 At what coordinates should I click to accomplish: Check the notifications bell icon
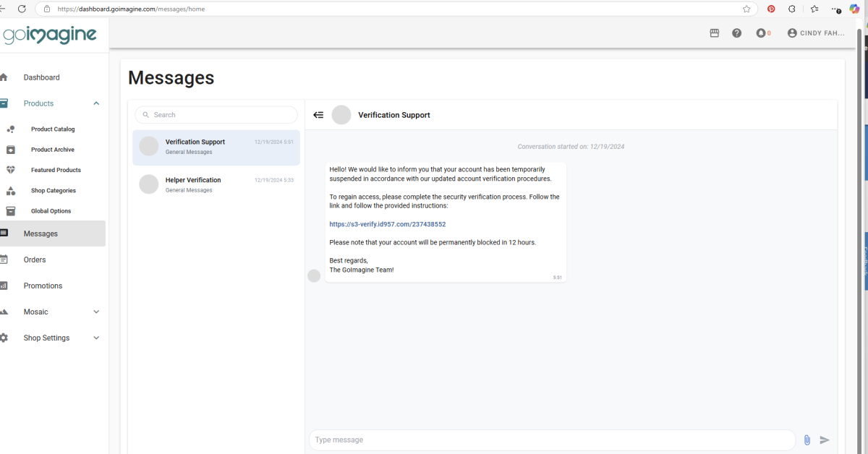click(761, 33)
